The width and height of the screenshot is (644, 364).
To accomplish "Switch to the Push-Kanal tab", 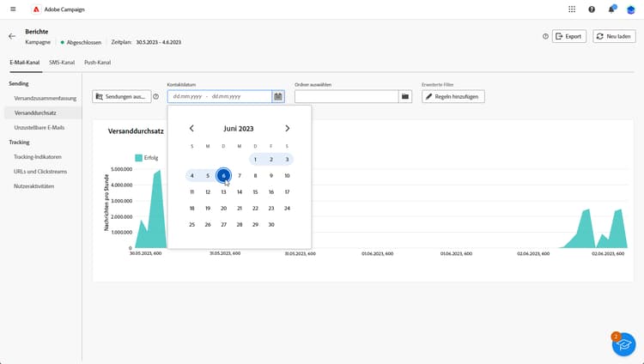I will pyautogui.click(x=97, y=63).
